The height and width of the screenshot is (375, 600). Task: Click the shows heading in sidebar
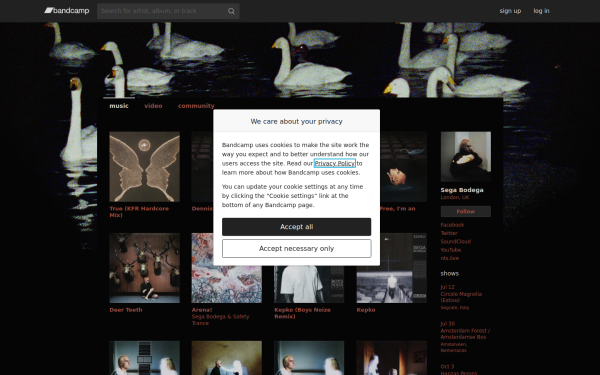tap(450, 274)
